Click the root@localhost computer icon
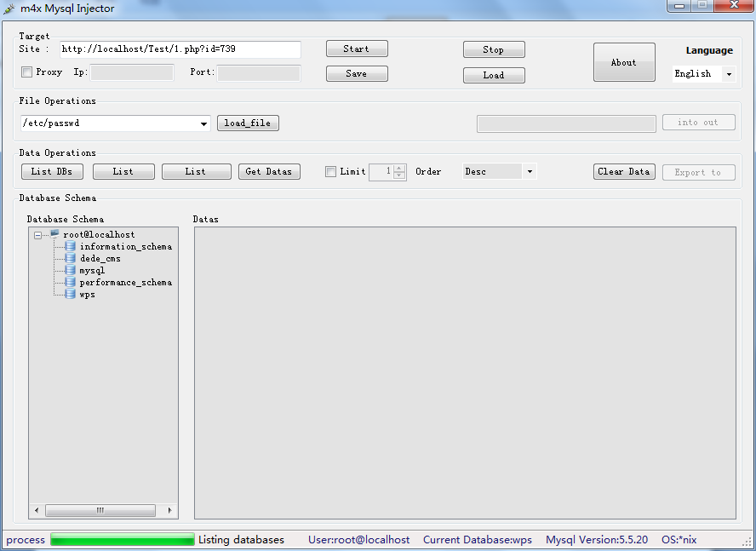 (x=54, y=234)
